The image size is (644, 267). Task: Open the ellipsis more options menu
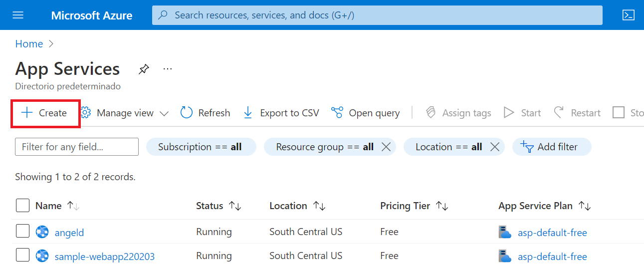tap(168, 69)
